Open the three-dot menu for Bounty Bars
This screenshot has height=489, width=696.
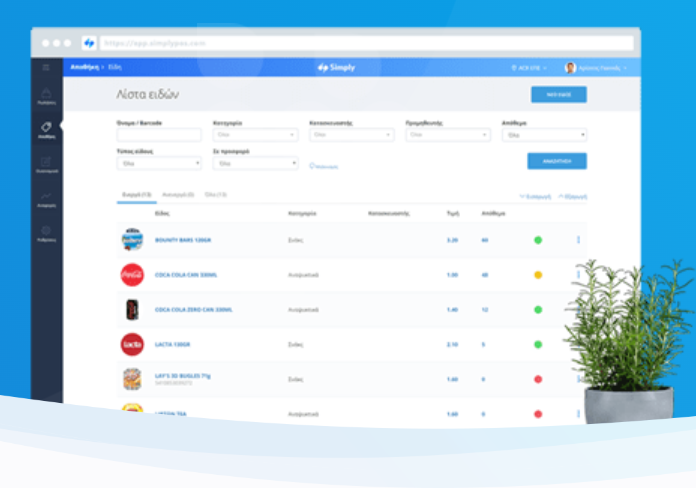[578, 240]
